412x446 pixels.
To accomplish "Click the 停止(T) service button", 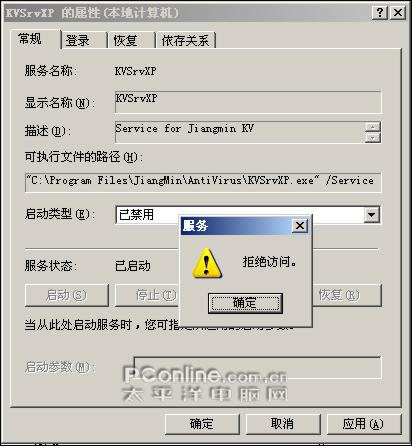I will click(x=147, y=295).
